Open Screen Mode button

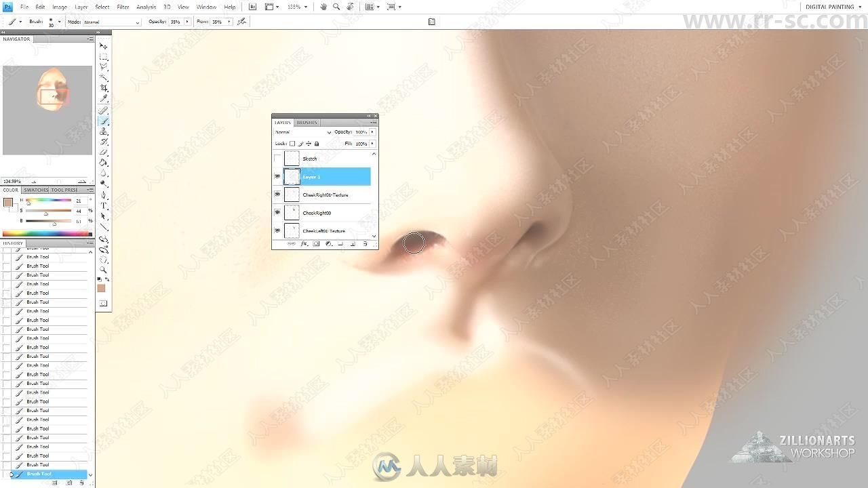(x=393, y=7)
